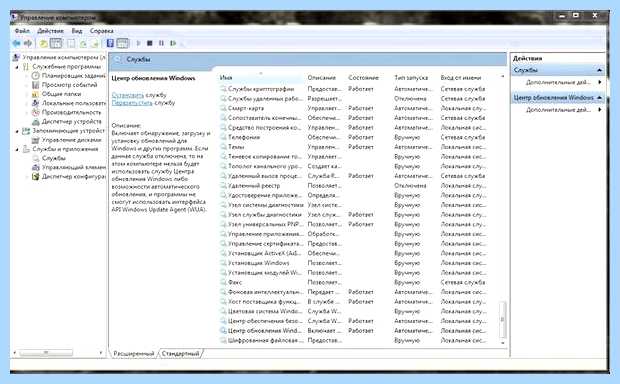
Task: Select the Центр обновления Windows service row
Action: pos(353,331)
